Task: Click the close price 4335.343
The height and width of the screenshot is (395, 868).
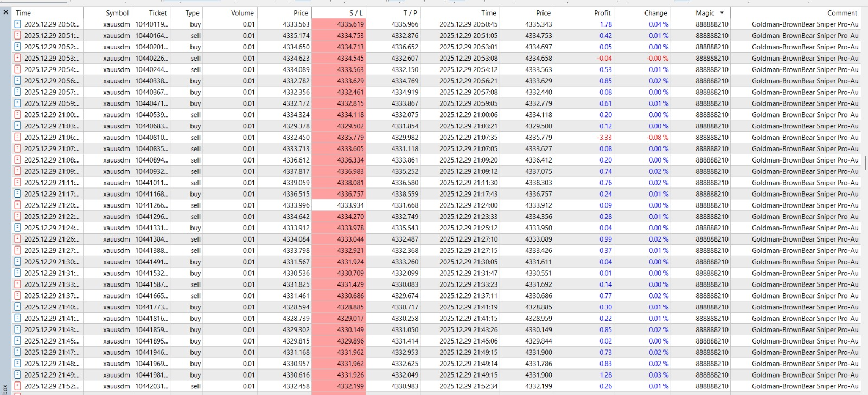Action: (x=539, y=24)
